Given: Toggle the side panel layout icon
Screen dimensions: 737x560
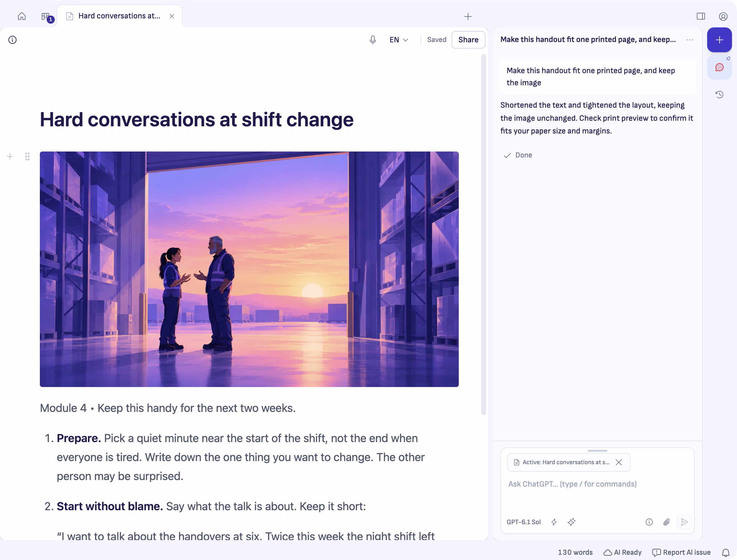Looking at the screenshot, I should pos(701,16).
